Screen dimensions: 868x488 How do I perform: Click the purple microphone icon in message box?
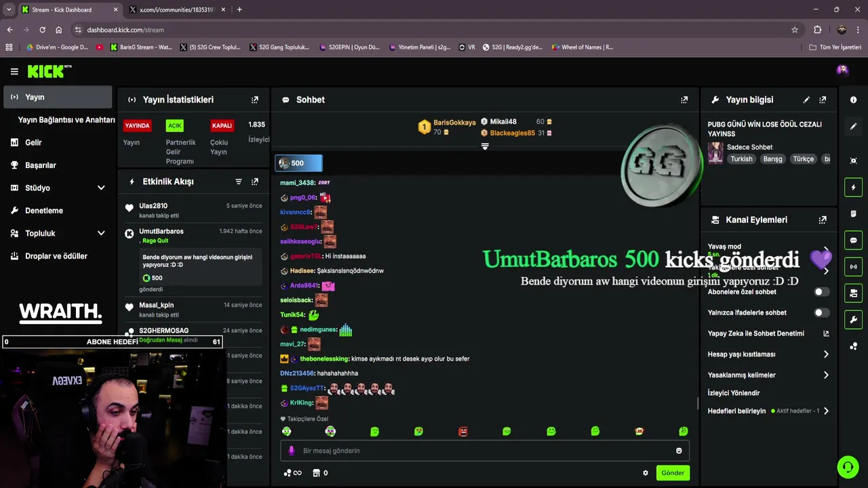coord(292,451)
